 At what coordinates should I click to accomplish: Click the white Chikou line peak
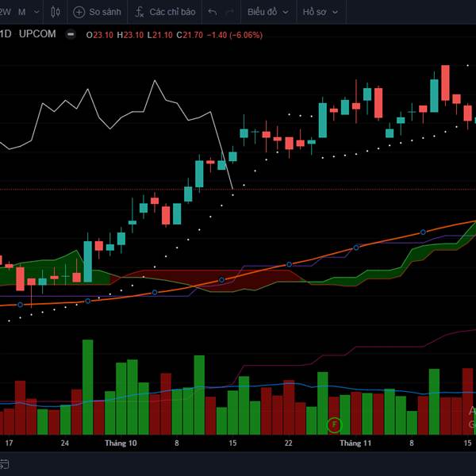[x=155, y=81]
